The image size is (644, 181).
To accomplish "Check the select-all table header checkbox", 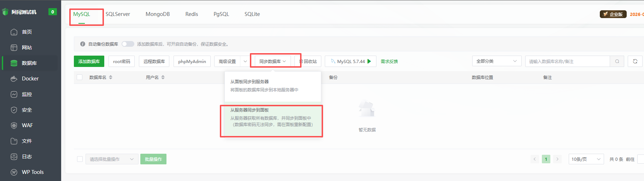I will click(x=80, y=77).
